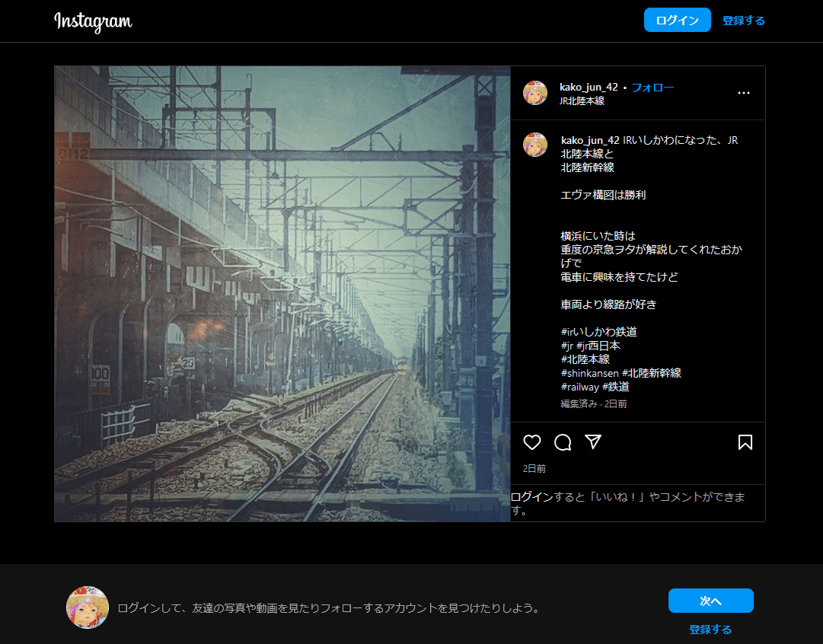Click 登録する below the 次へ button

click(x=710, y=630)
